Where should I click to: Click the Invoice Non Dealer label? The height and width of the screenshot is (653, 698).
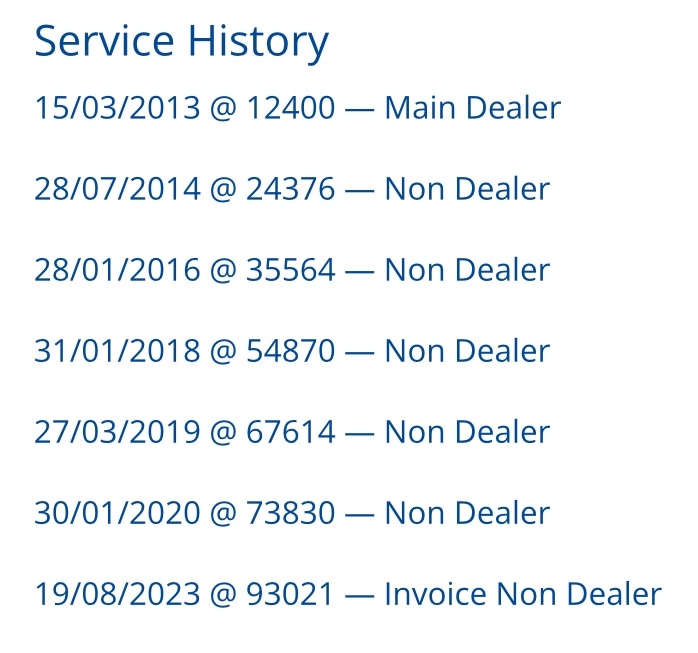(x=523, y=594)
